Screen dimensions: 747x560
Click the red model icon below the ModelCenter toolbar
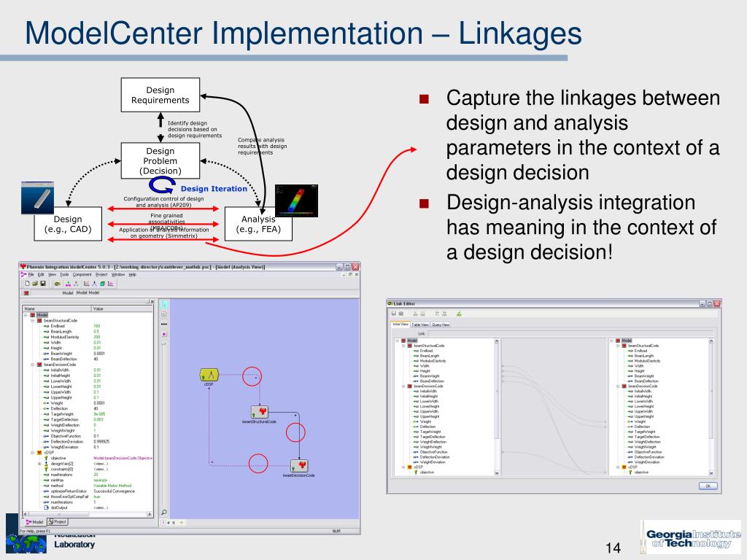coord(27,293)
